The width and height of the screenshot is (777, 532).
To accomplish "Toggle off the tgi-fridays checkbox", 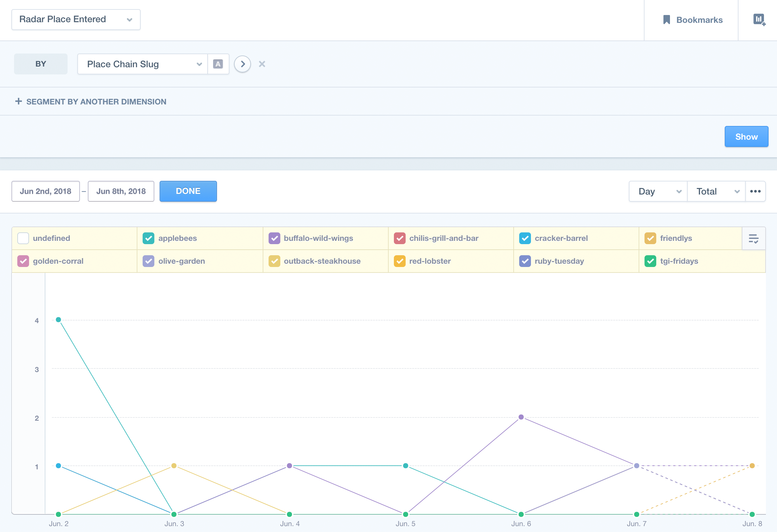I will pyautogui.click(x=650, y=261).
